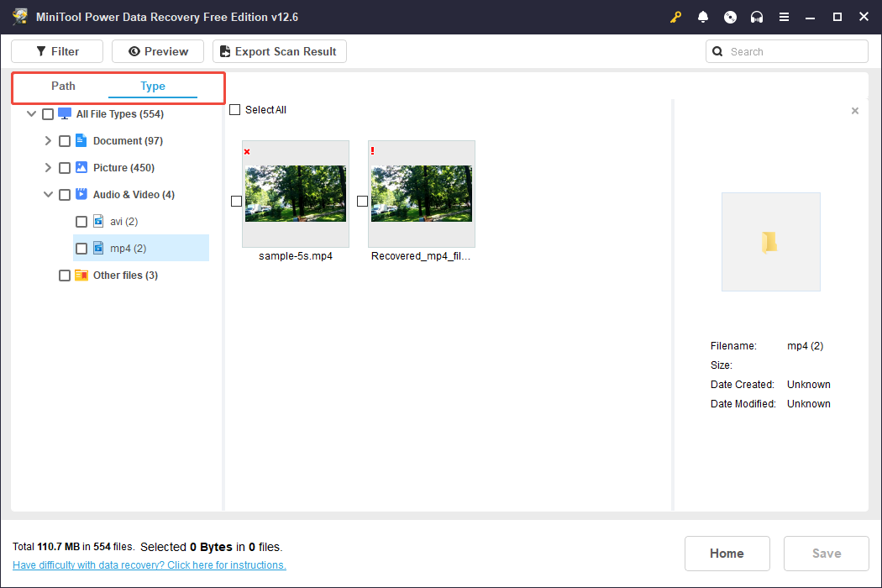Collapse the Audio & Video node
882x588 pixels.
(49, 195)
